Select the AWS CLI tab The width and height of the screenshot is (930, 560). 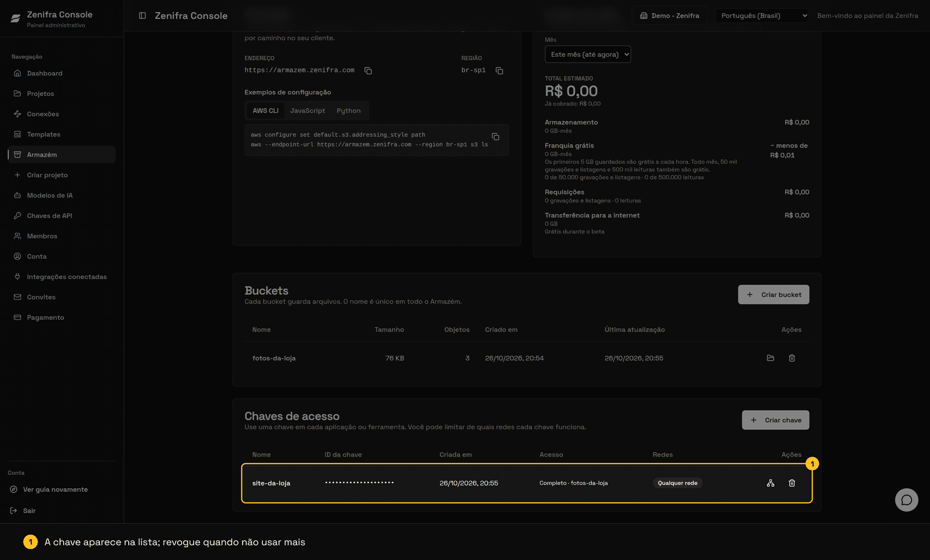point(265,110)
